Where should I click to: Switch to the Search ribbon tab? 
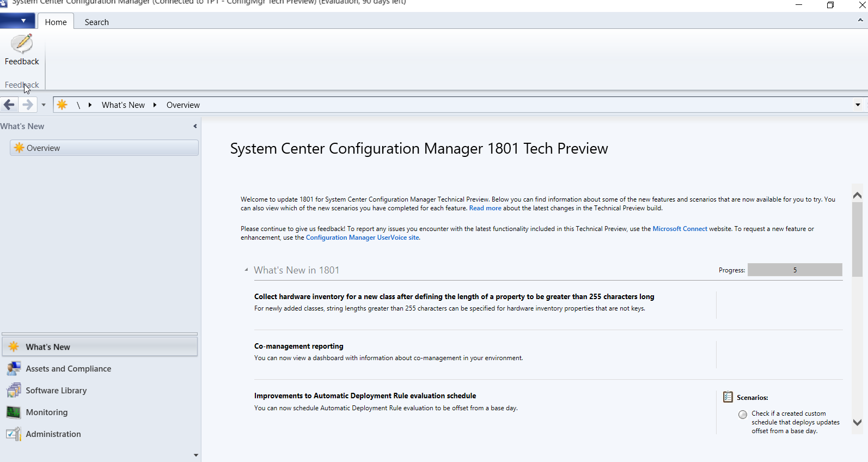point(96,22)
